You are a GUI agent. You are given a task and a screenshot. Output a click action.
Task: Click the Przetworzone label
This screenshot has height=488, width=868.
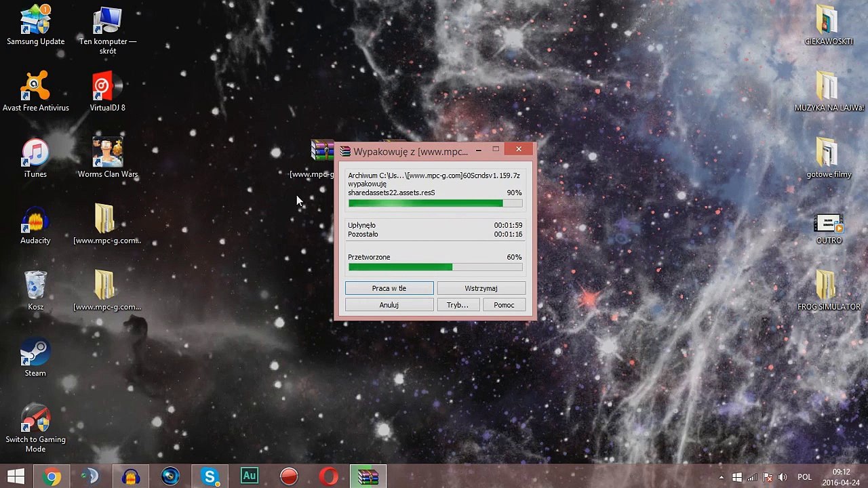point(369,258)
